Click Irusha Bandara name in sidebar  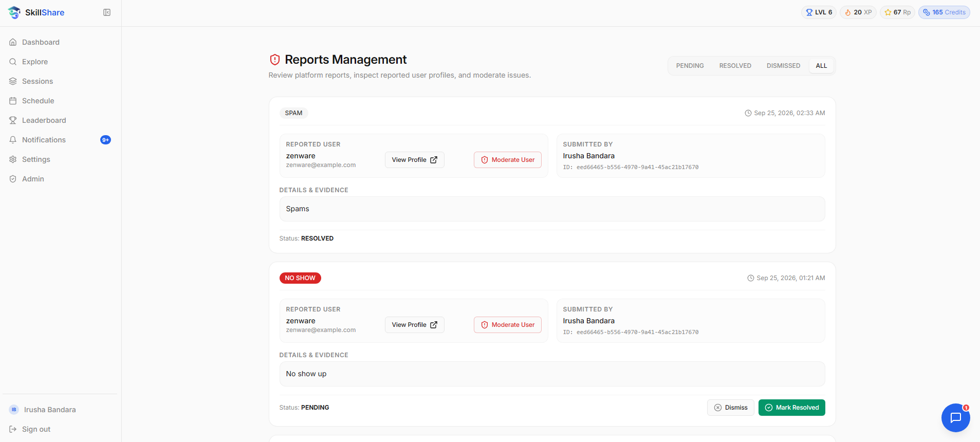point(50,410)
